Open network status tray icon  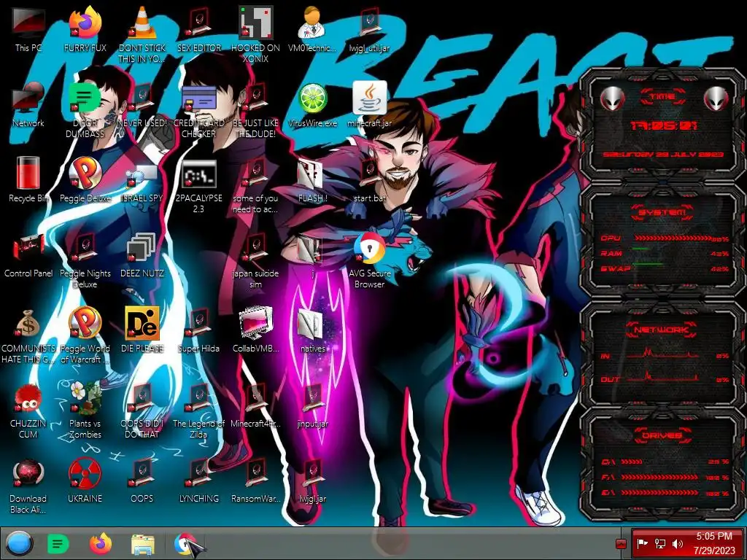(x=659, y=543)
